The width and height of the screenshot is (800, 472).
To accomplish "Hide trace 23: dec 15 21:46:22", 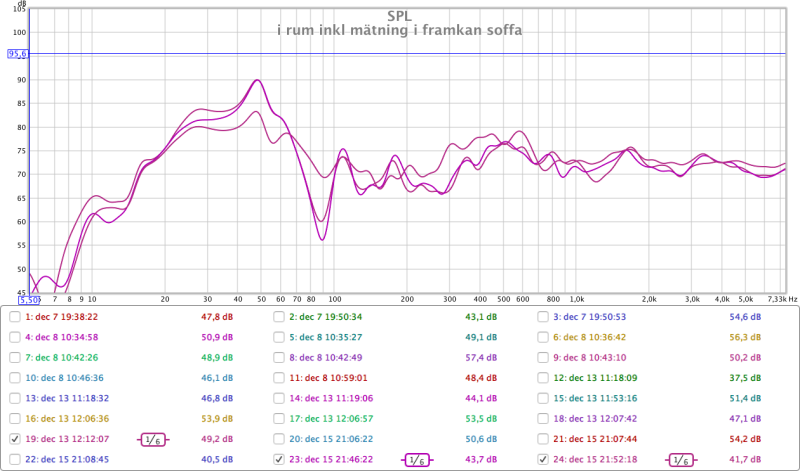I will 279,459.
